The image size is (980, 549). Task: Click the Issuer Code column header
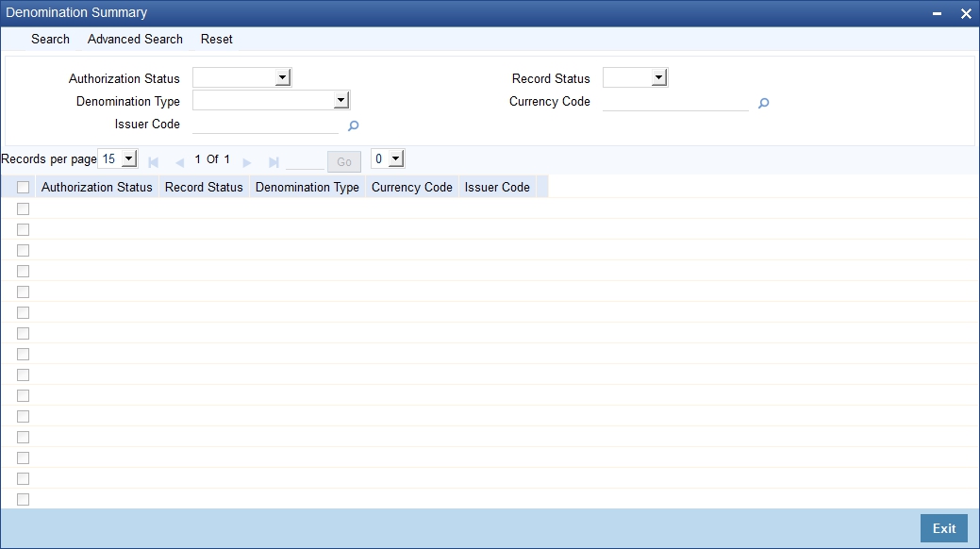point(497,187)
